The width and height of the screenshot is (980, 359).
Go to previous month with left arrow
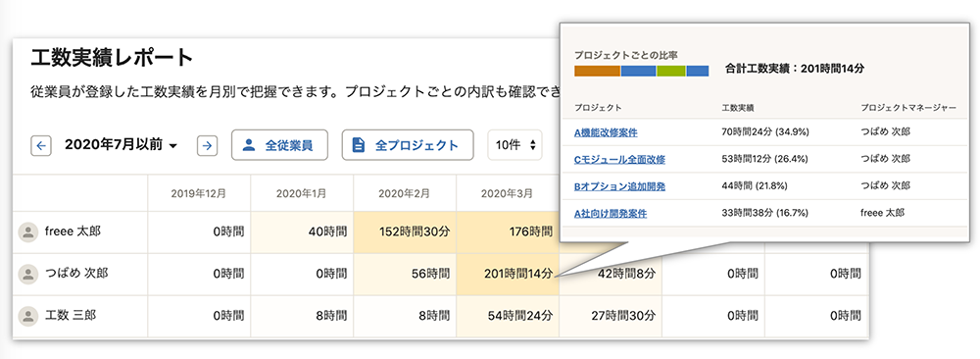tap(40, 146)
